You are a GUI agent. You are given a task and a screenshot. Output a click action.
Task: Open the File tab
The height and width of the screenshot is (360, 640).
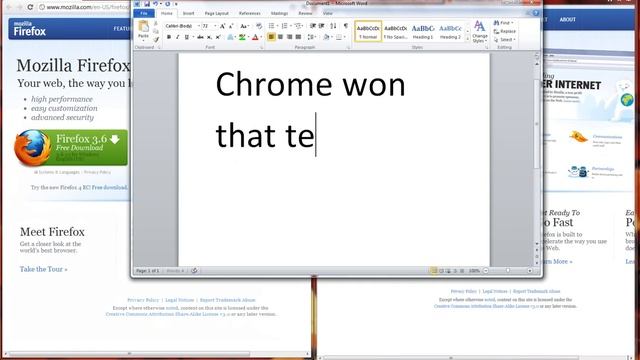(144, 13)
